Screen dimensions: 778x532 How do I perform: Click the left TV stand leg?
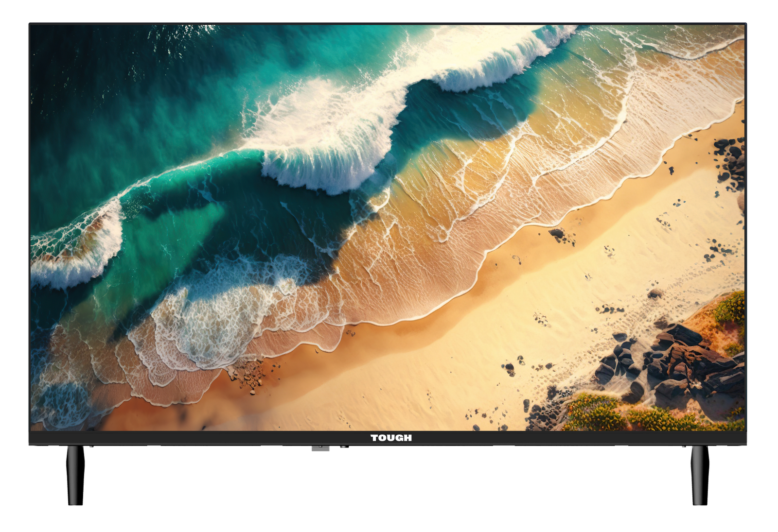(75, 475)
